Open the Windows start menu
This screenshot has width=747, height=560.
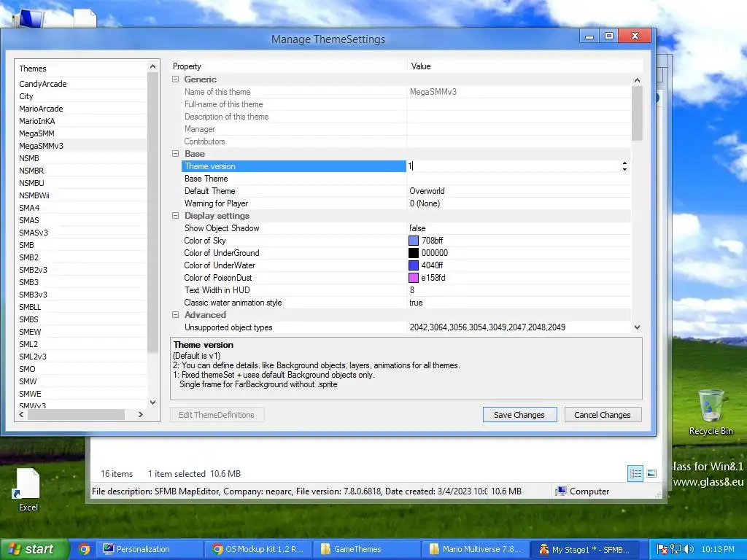[34, 549]
